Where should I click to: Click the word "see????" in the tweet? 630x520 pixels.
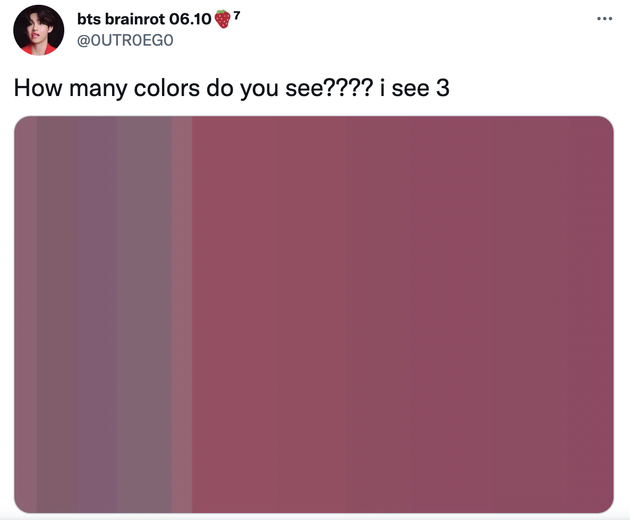point(329,88)
